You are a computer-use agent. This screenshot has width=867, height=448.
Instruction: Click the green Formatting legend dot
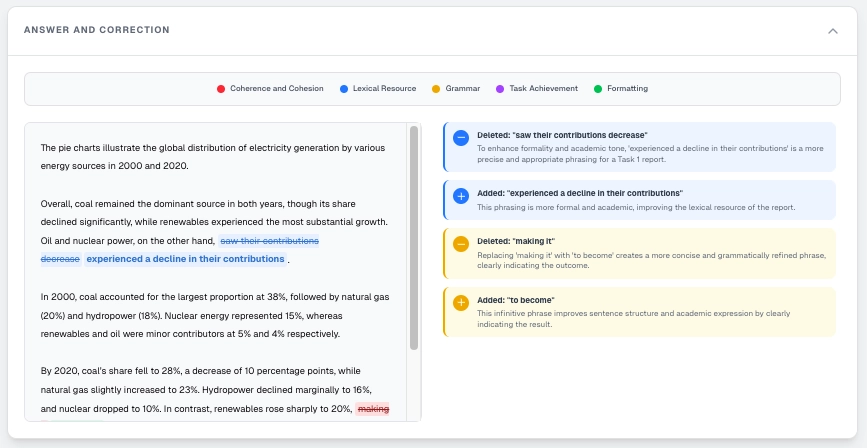[598, 89]
